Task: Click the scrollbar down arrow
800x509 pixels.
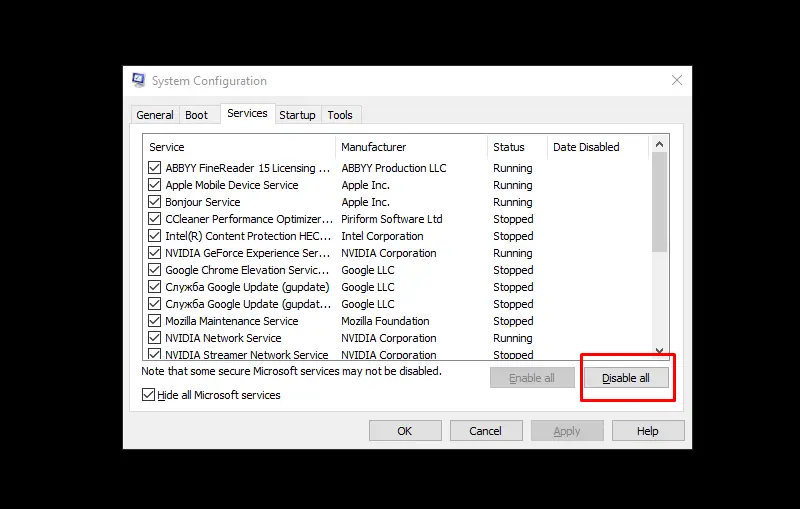Action: [659, 351]
